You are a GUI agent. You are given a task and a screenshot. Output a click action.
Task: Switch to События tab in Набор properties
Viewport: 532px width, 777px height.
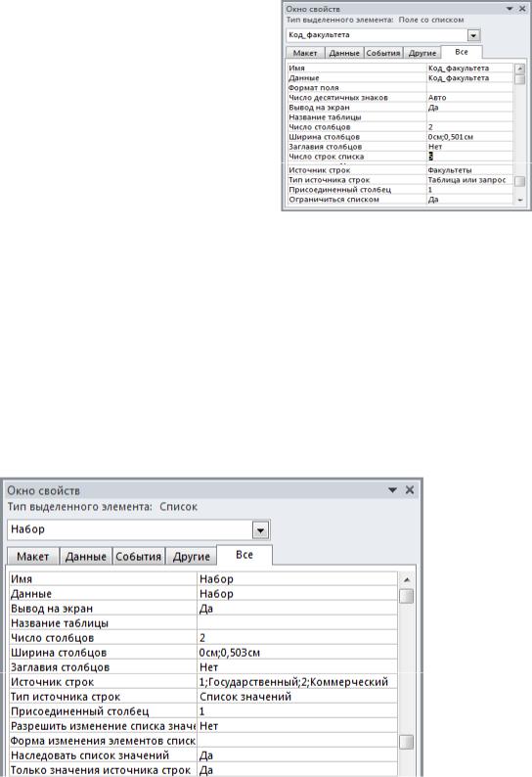point(138,557)
